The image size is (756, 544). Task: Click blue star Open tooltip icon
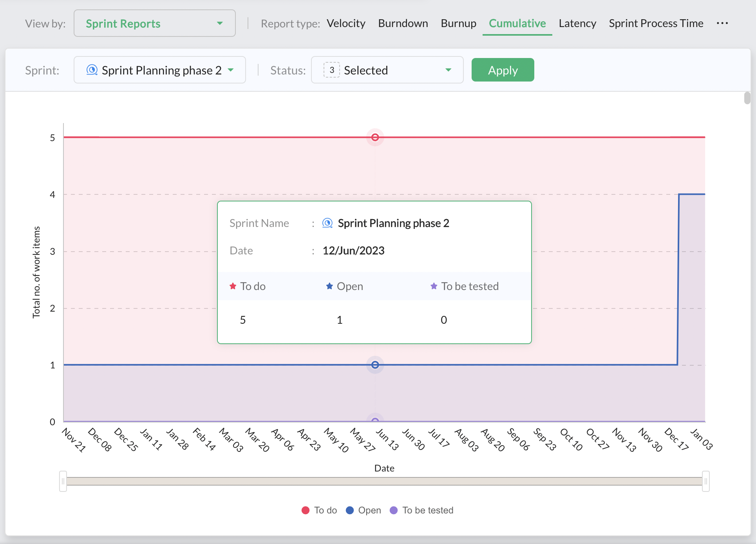pyautogui.click(x=329, y=286)
